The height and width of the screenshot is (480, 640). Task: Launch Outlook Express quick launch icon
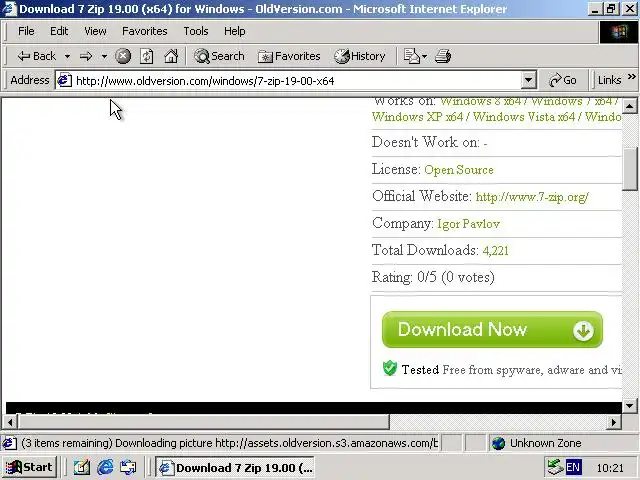128,467
